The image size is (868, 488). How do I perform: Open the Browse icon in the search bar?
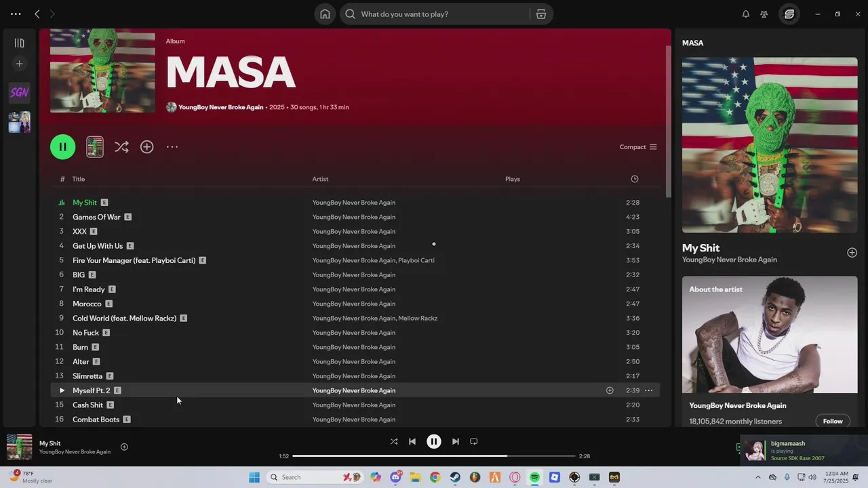[540, 14]
